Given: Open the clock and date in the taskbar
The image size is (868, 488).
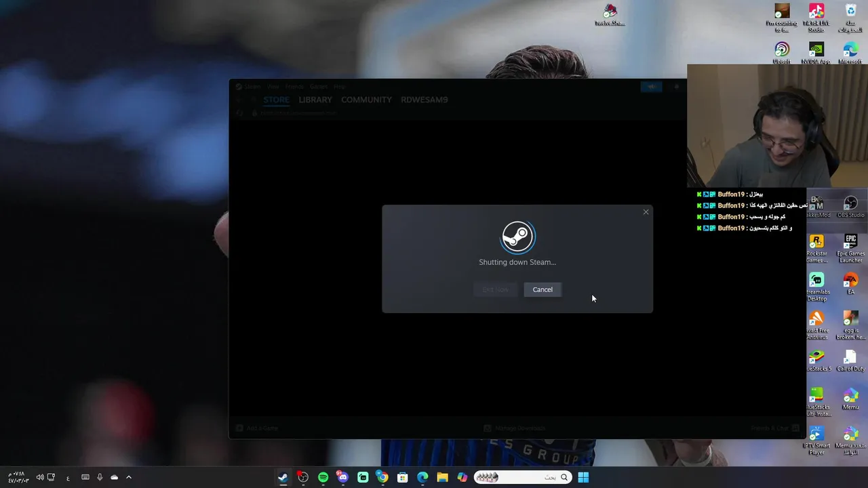Looking at the screenshot, I should coord(18,477).
